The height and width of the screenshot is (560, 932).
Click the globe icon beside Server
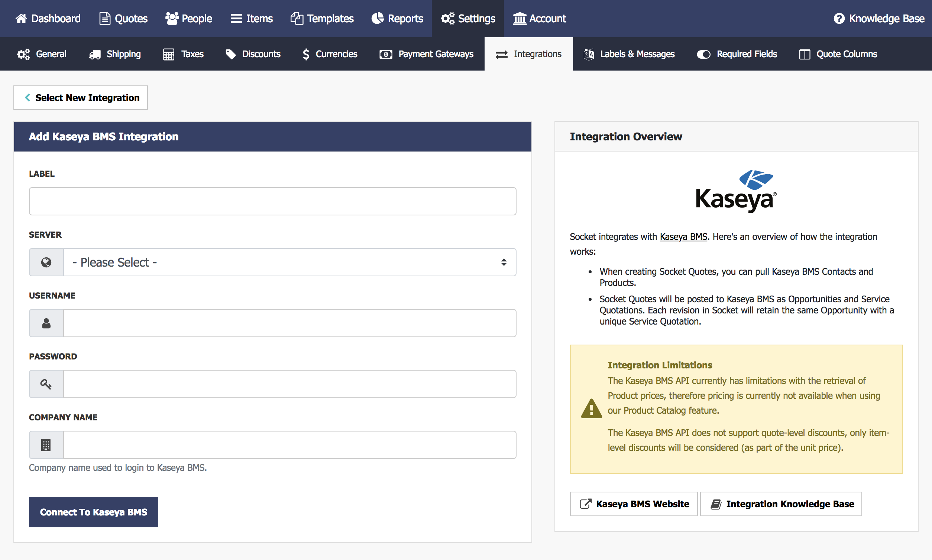[x=46, y=262]
